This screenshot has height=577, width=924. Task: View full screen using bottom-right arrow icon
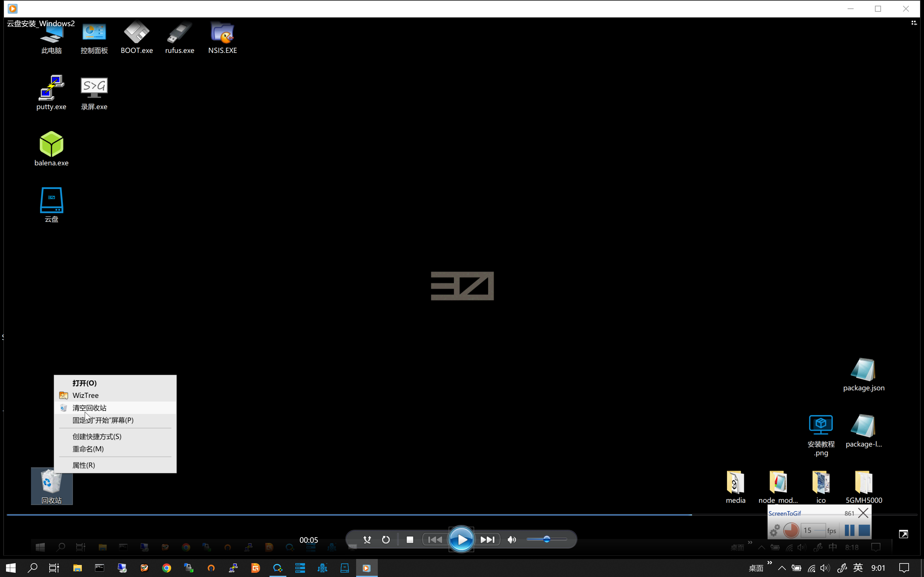tap(903, 534)
